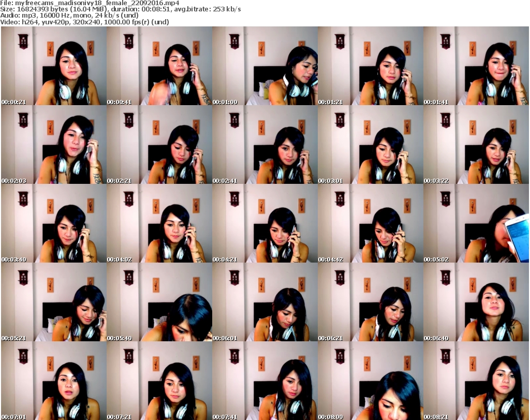Select the thumbnail stamped 00:04:21
530x420 pixels.
coord(265,224)
